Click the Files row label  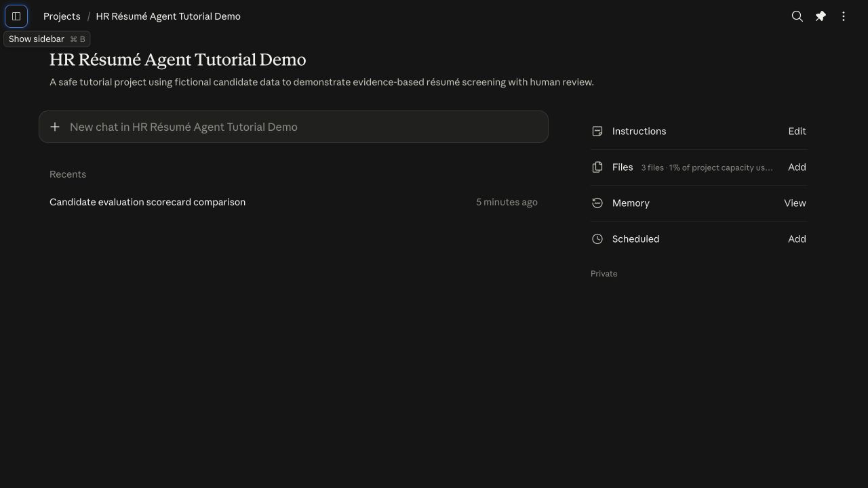pyautogui.click(x=623, y=167)
